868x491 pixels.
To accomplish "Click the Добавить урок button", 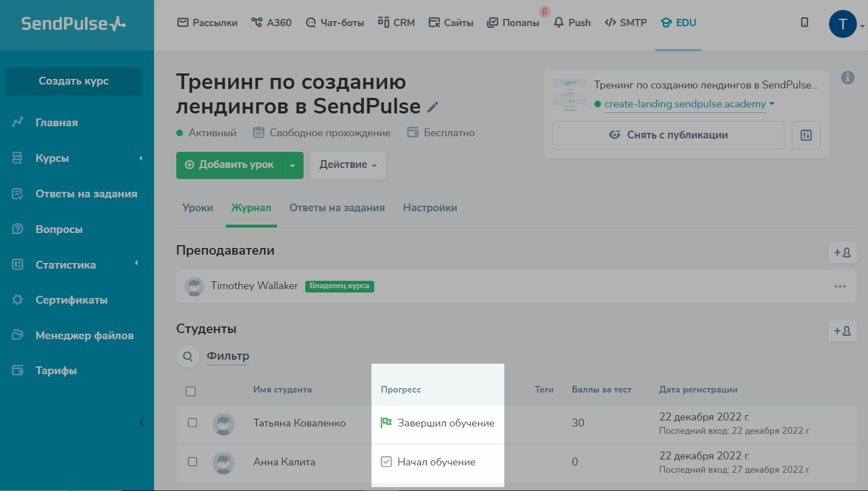I will [230, 165].
